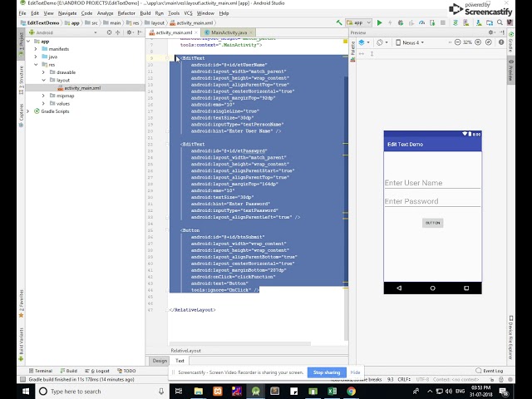Run the app with green play button
532x399 pixels.
(380, 22)
